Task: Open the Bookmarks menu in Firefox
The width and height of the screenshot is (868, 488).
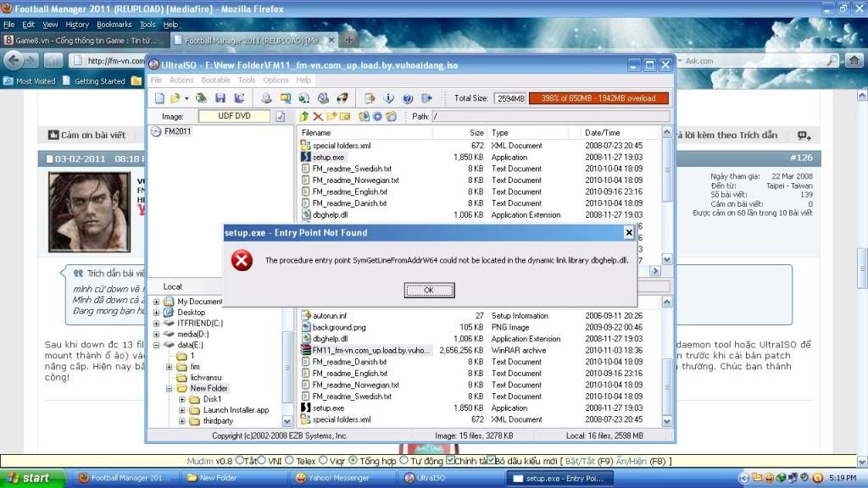Action: pos(114,25)
